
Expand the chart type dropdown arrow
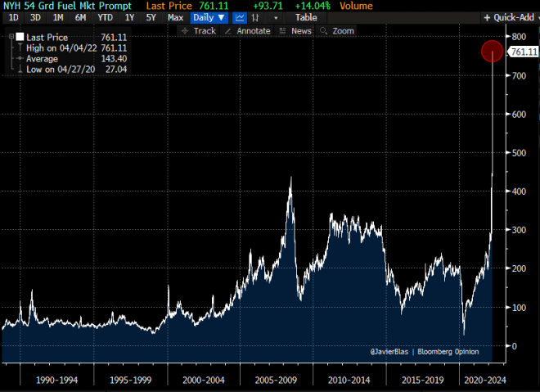tap(276, 17)
